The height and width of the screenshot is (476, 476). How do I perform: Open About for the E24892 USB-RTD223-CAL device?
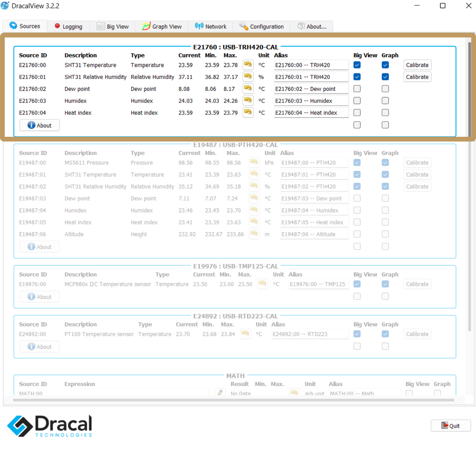click(39, 347)
